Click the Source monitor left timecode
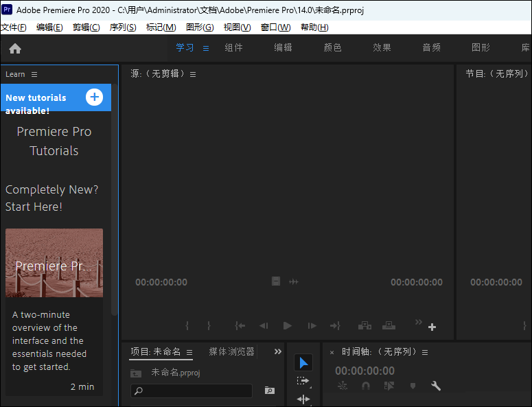 [x=161, y=282]
